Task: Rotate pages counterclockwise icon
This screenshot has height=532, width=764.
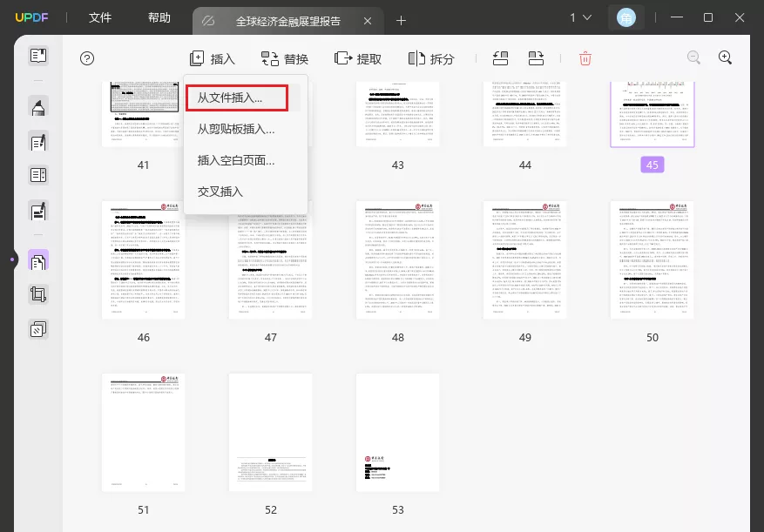Action: [x=500, y=59]
